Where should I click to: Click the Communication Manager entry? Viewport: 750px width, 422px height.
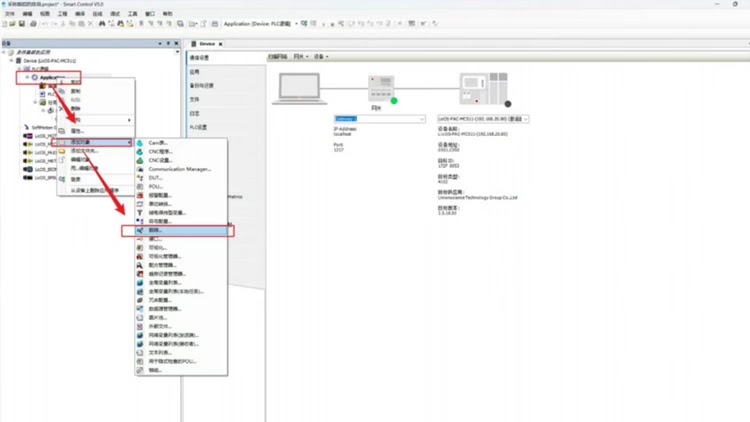pyautogui.click(x=179, y=169)
